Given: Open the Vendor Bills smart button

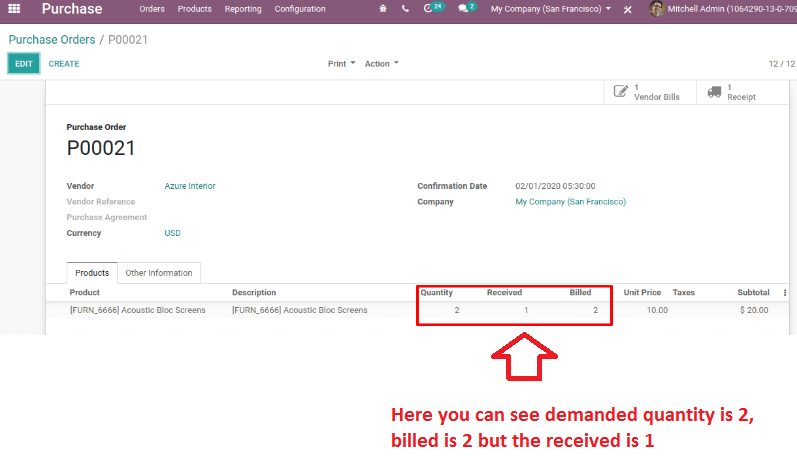Looking at the screenshot, I should click(x=647, y=92).
